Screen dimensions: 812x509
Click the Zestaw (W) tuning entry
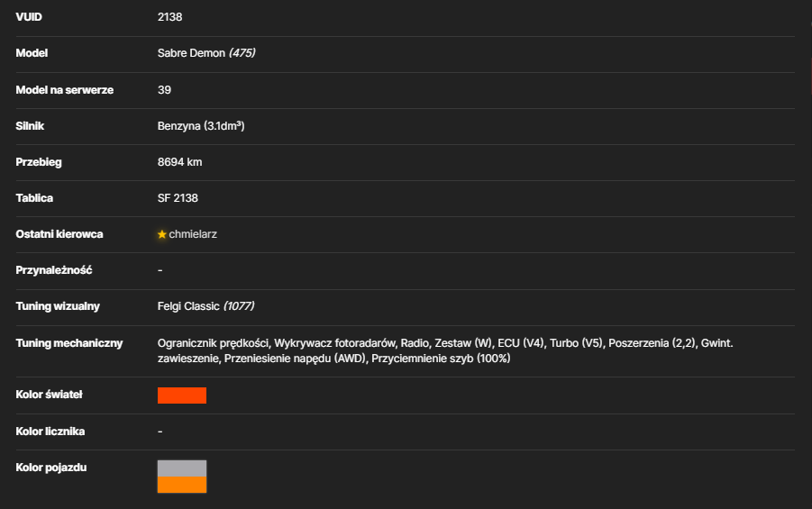463,342
